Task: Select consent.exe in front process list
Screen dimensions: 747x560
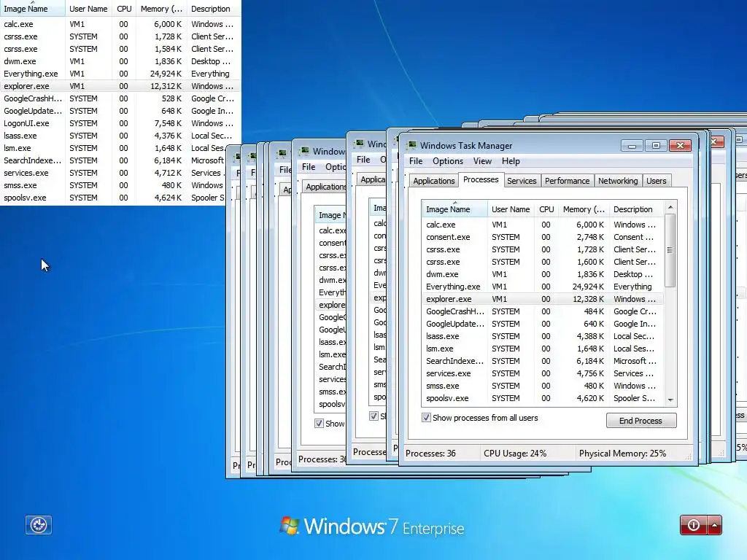Action: (x=542, y=237)
